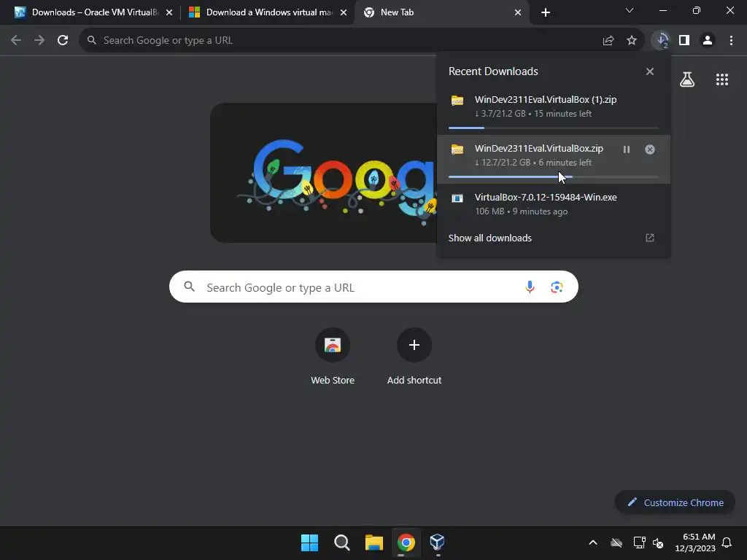This screenshot has width=747, height=560.
Task: Bookmark this tab with the star icon
Action: [x=632, y=41]
